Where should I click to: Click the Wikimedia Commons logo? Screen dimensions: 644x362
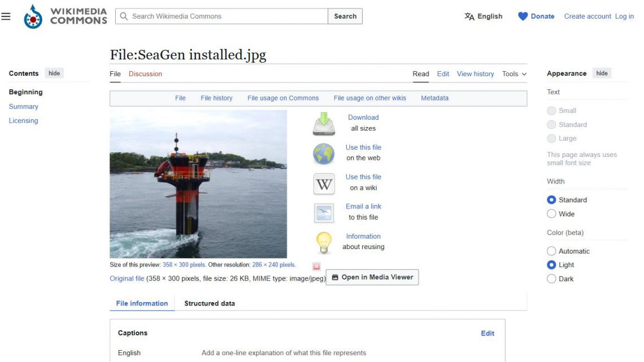[66, 16]
